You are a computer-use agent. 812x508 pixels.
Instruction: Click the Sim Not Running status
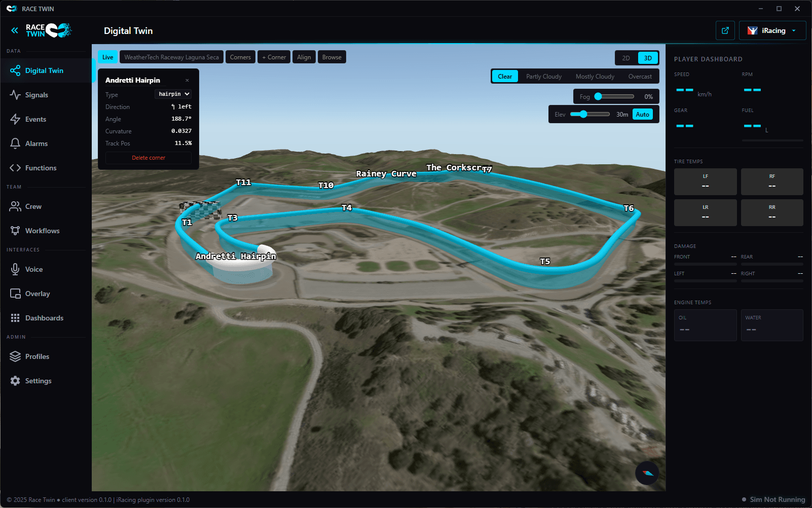coord(773,499)
